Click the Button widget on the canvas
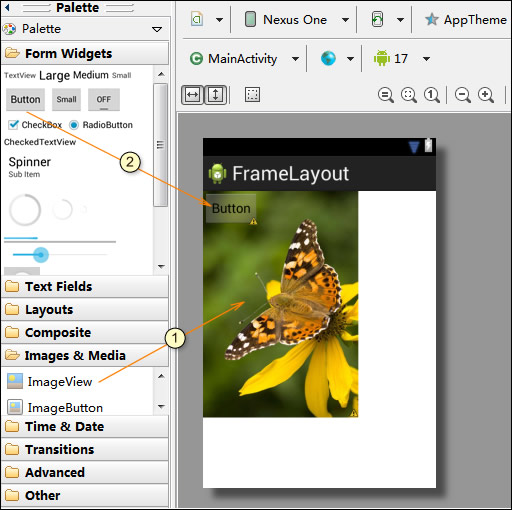This screenshot has height=510, width=512. pos(231,208)
